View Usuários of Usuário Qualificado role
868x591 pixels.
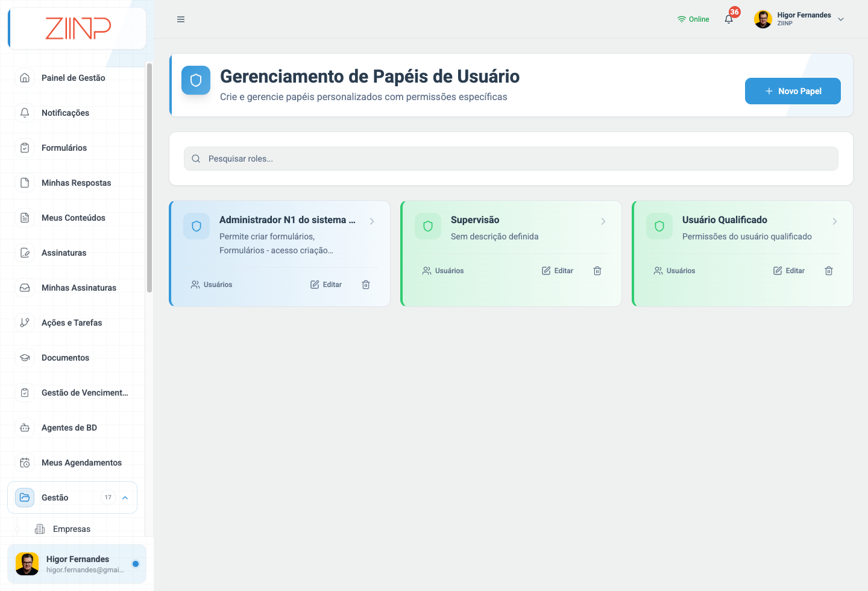pyautogui.click(x=675, y=271)
